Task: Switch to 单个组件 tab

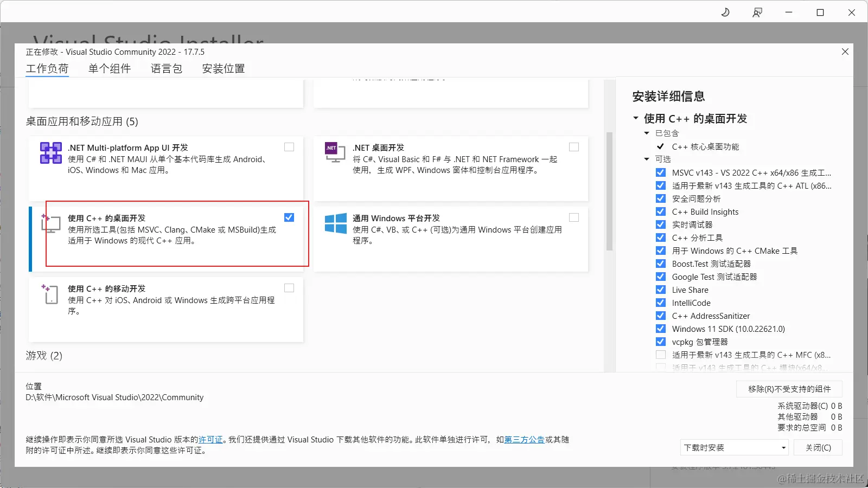Action: click(x=110, y=68)
